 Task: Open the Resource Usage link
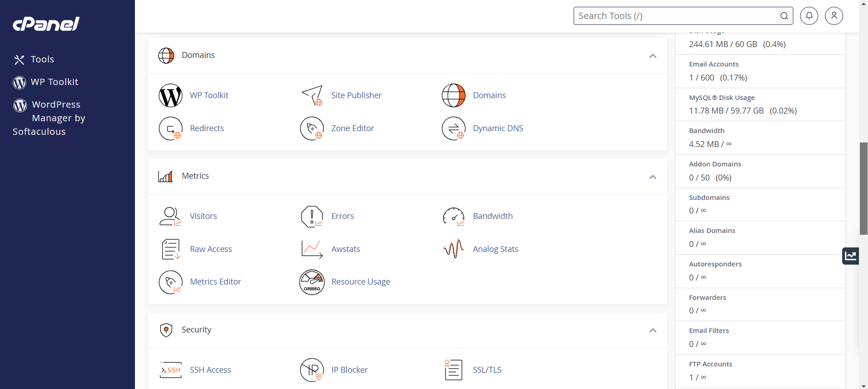(361, 282)
